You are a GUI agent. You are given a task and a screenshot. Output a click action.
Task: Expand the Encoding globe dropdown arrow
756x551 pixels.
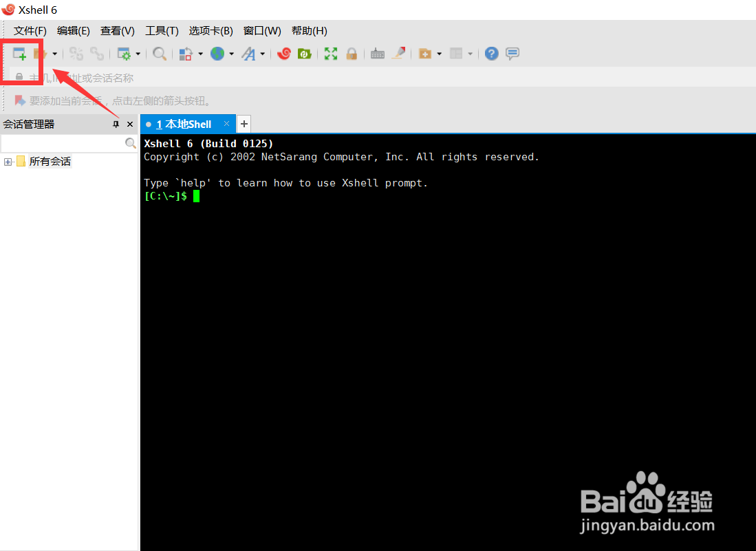[231, 54]
